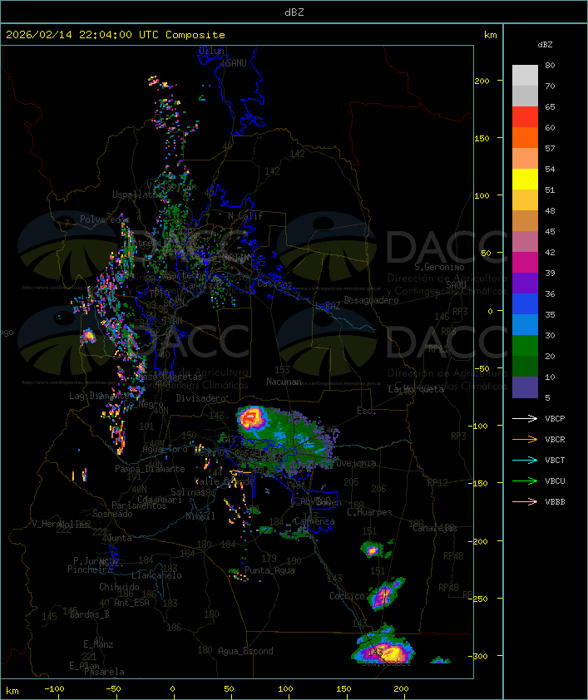Click the dBZ heading above color scale
The width and height of the screenshot is (588, 700).
545,45
